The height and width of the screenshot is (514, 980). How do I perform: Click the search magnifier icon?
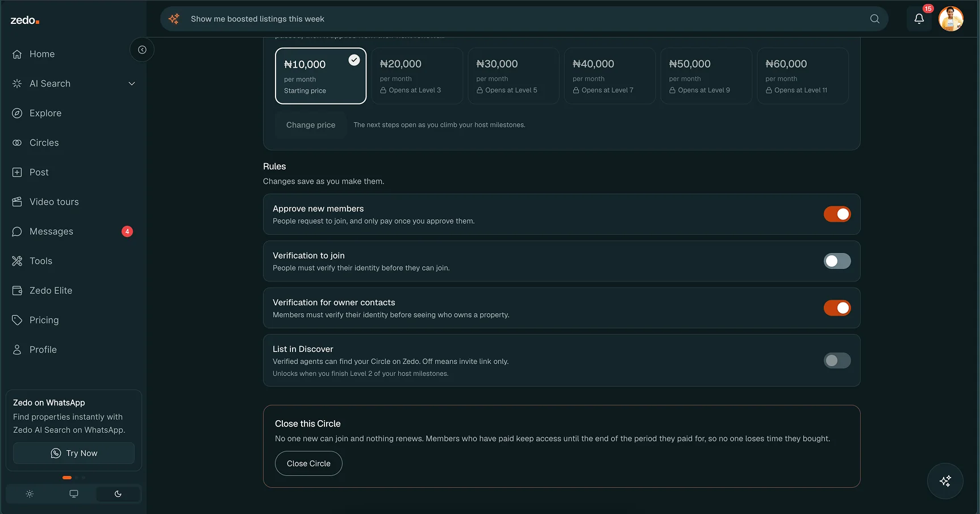pyautogui.click(x=874, y=19)
